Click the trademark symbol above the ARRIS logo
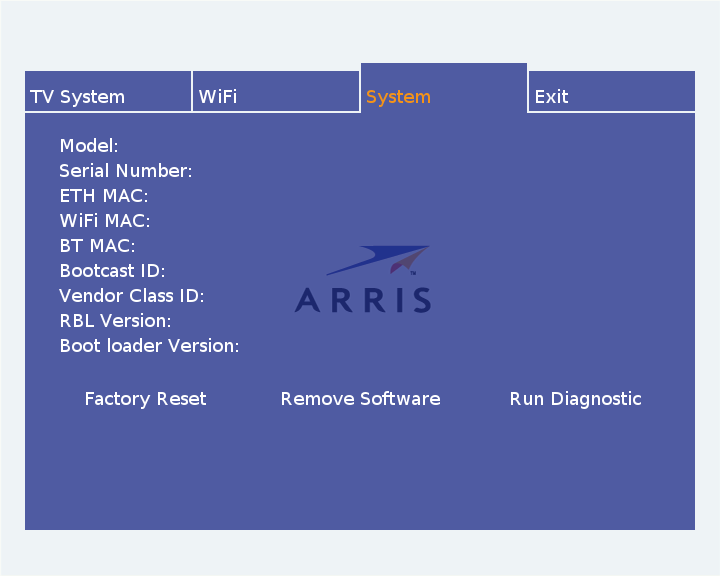The height and width of the screenshot is (576, 720). [413, 271]
